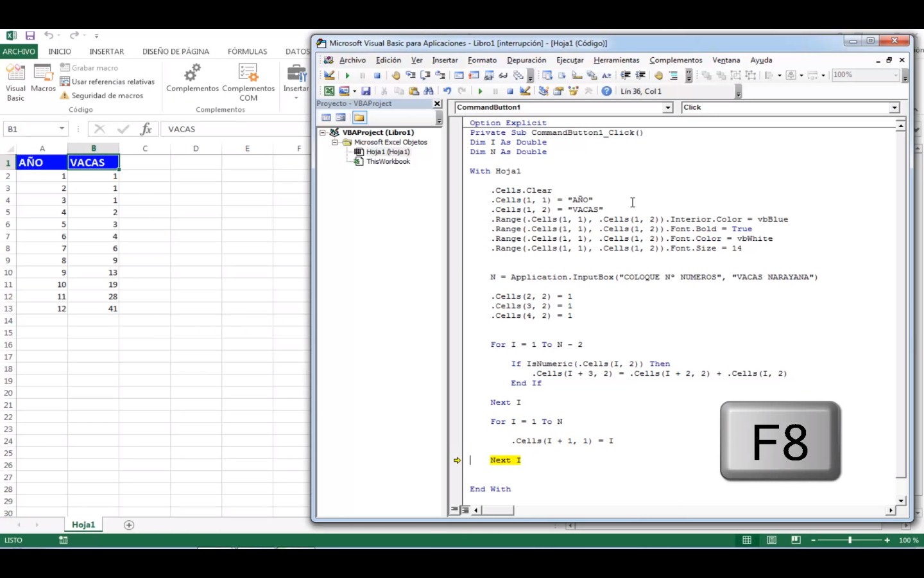Click the View Microsoft Excel icon
This screenshot has height=578, width=924.
[329, 91]
